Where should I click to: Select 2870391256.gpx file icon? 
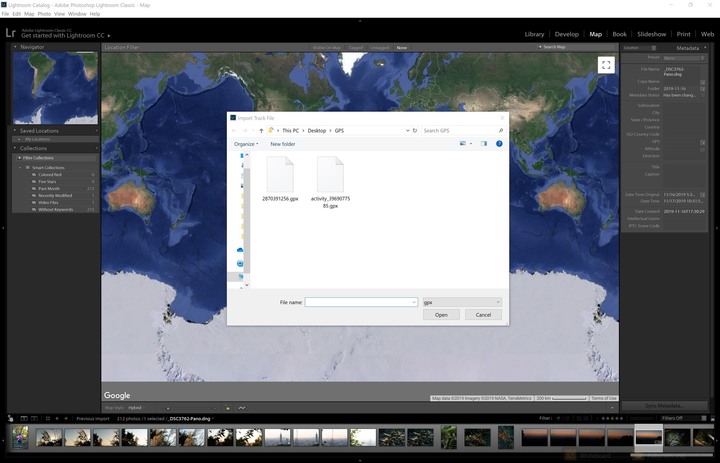(280, 174)
